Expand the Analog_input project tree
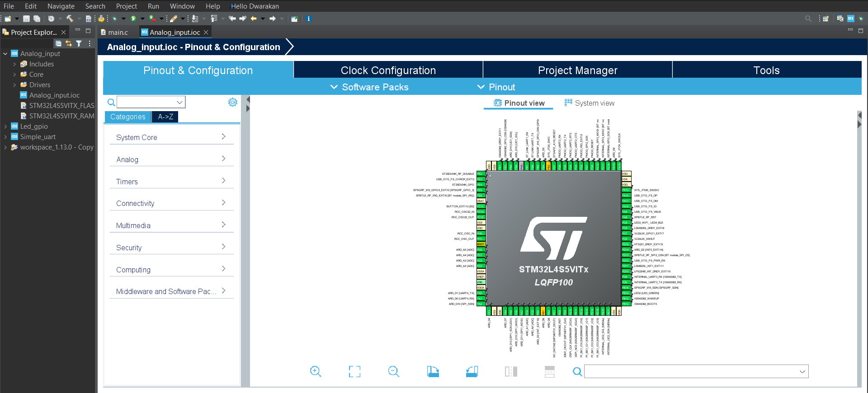This screenshot has height=393, width=868. click(5, 54)
